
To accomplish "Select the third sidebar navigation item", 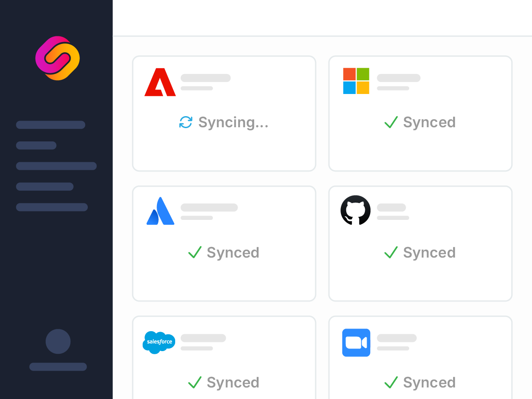I will (x=56, y=166).
